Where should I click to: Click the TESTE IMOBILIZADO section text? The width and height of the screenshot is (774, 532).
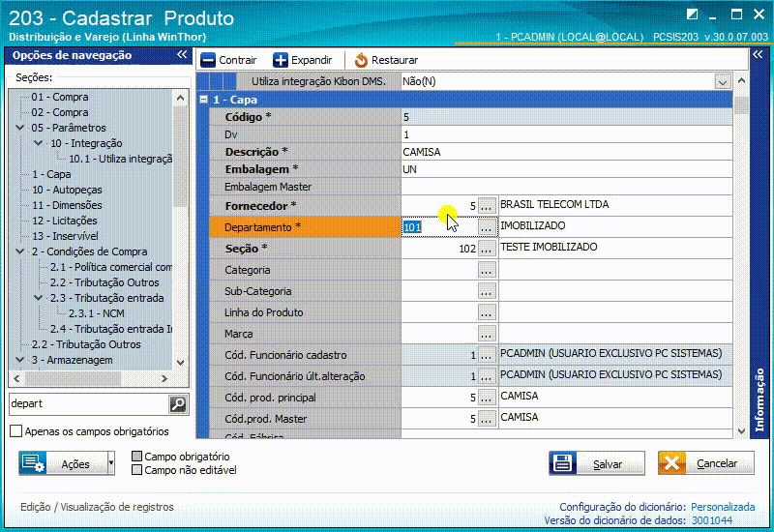pos(549,247)
